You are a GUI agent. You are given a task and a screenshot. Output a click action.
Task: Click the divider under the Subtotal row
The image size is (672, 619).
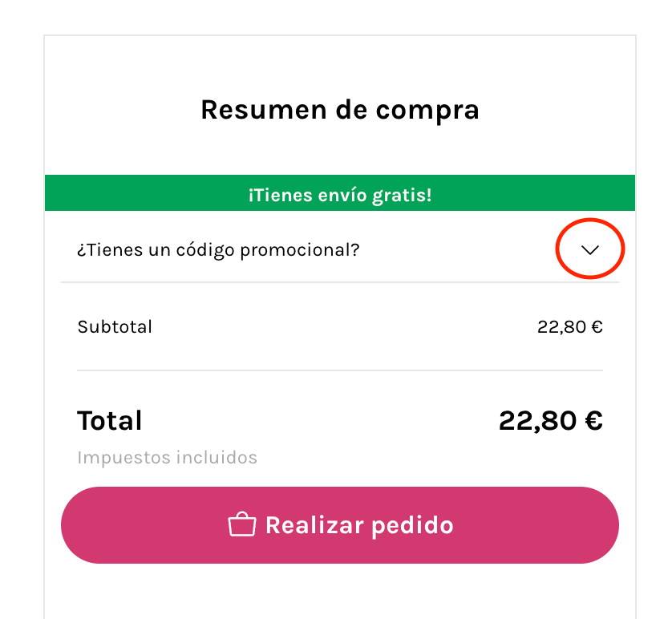339,370
